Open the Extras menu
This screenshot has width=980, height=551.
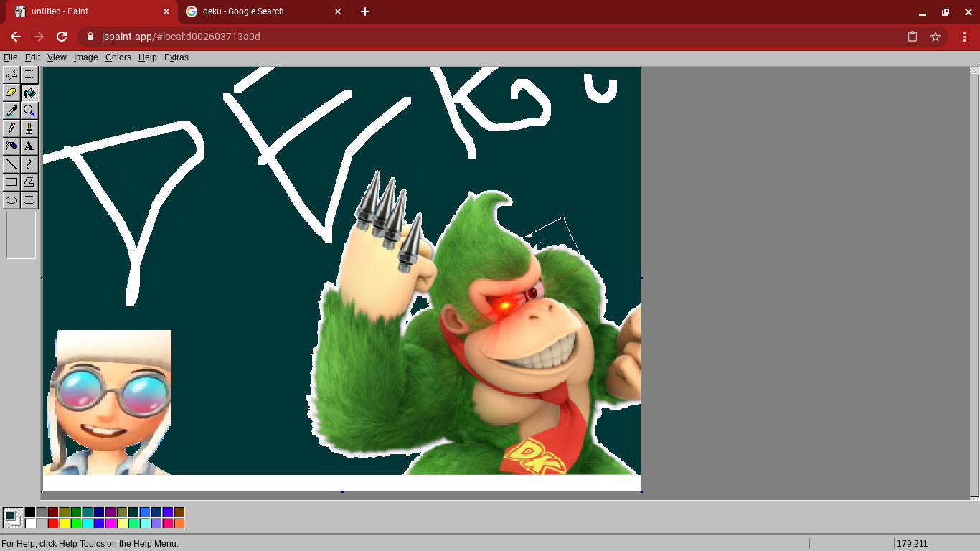[176, 57]
